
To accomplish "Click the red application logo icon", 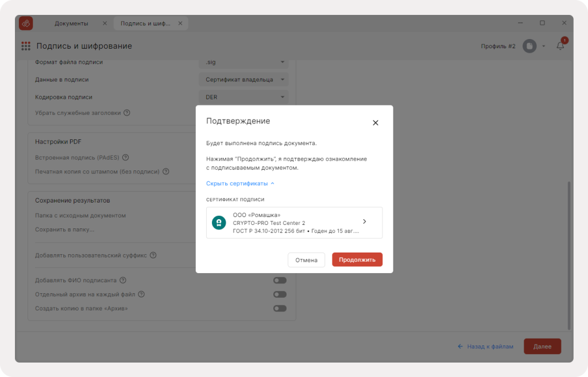I will [26, 23].
